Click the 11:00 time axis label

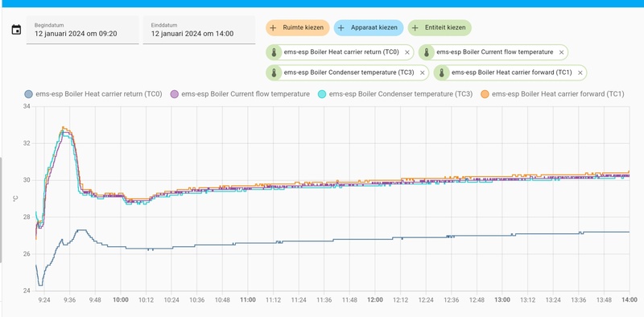248,300
